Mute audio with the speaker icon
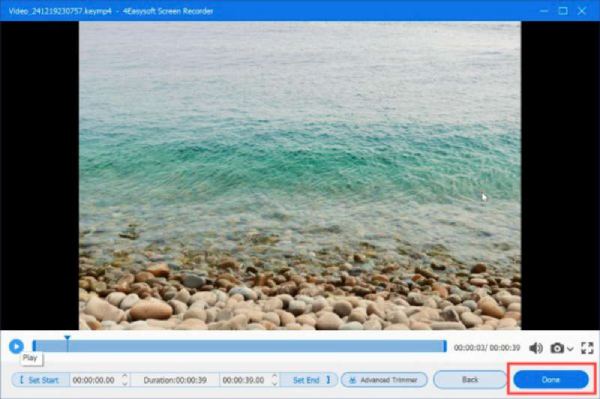Image resolution: width=600 pixels, height=399 pixels. [x=536, y=348]
